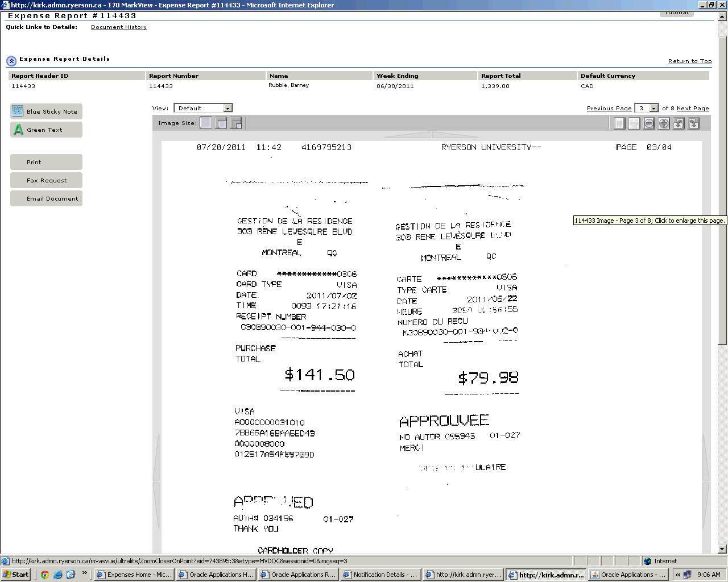Viewport: 728px width, 582px height.
Task: Go to the Next Page link
Action: coord(693,108)
